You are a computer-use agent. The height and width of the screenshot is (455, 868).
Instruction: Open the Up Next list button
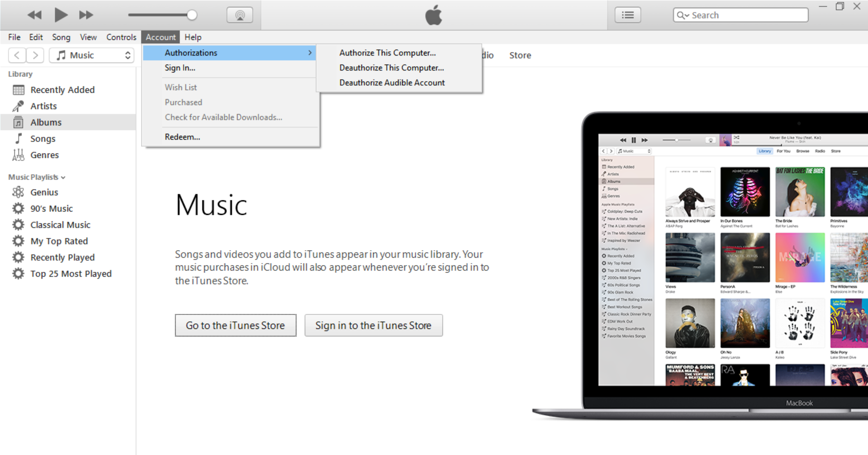pyautogui.click(x=627, y=15)
